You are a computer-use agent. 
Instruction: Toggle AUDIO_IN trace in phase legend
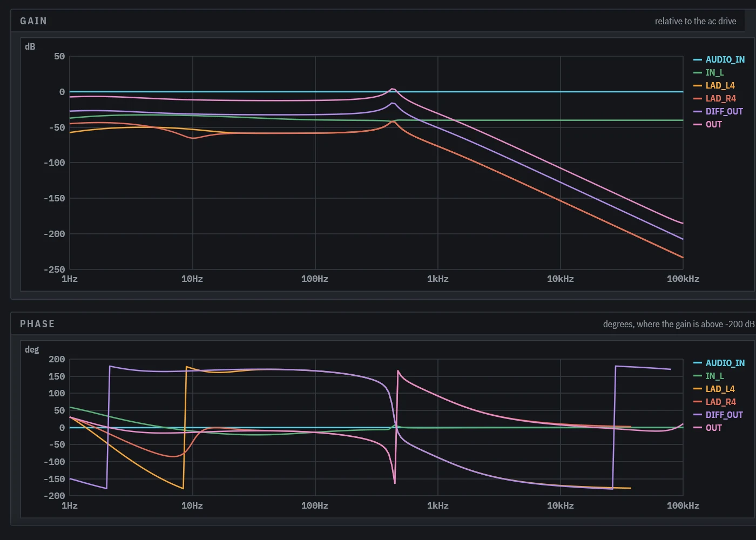click(719, 363)
